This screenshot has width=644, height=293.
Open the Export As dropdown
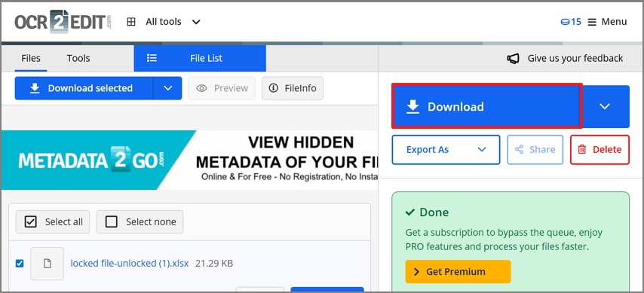[x=446, y=150]
